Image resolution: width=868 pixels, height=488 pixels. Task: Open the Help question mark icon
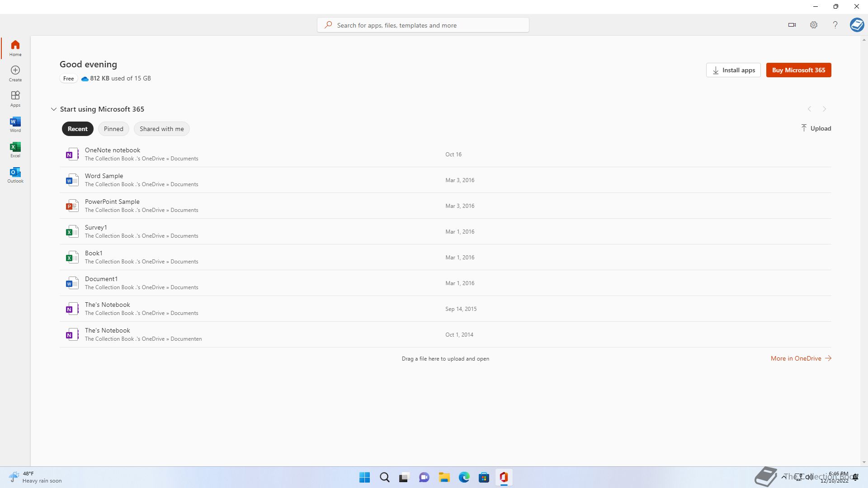835,25
